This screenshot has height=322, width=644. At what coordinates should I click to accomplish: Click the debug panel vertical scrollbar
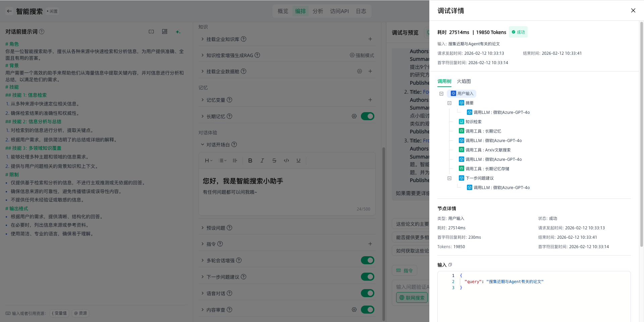641,134
